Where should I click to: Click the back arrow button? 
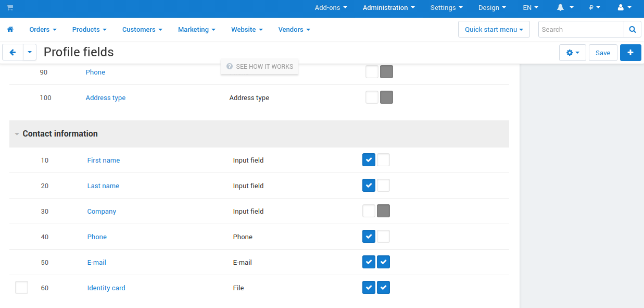pos(13,53)
